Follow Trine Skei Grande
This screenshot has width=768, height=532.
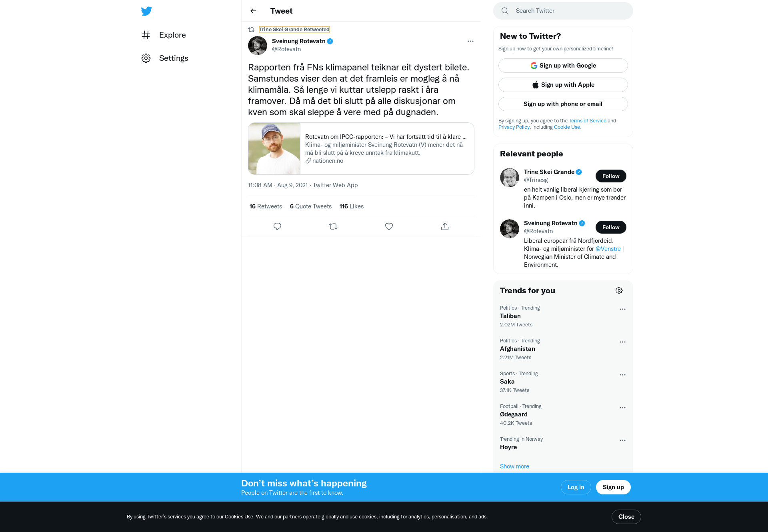click(x=611, y=176)
